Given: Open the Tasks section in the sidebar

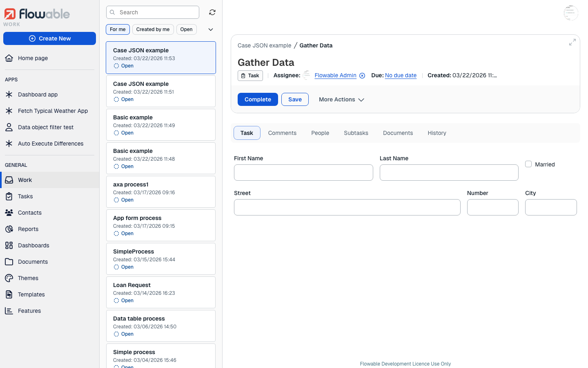Looking at the screenshot, I should click(x=26, y=196).
